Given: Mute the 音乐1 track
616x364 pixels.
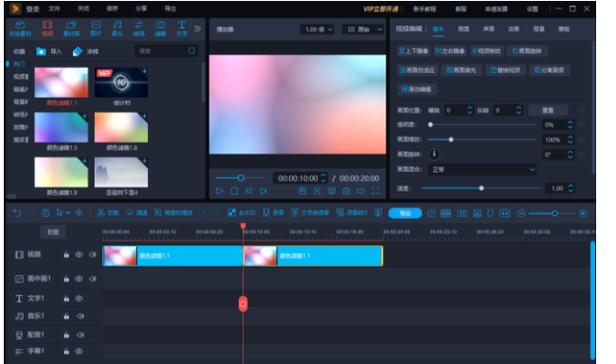Looking at the screenshot, I should point(80,316).
